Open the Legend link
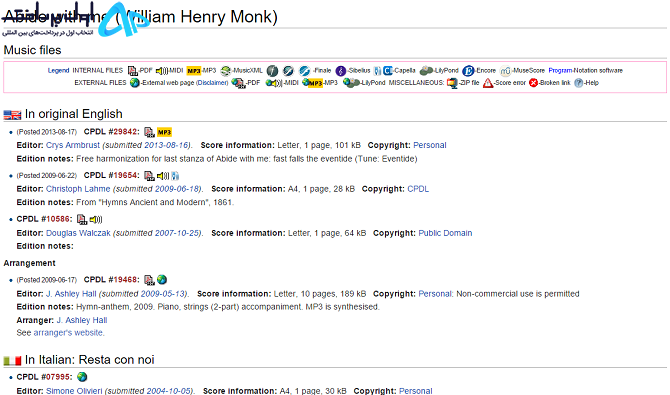This screenshot has height=395, width=670. pyautogui.click(x=58, y=71)
